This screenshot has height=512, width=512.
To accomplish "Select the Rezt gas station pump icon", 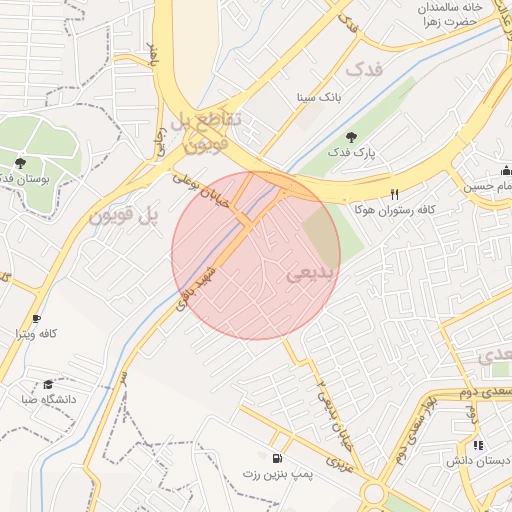I will (x=277, y=458).
